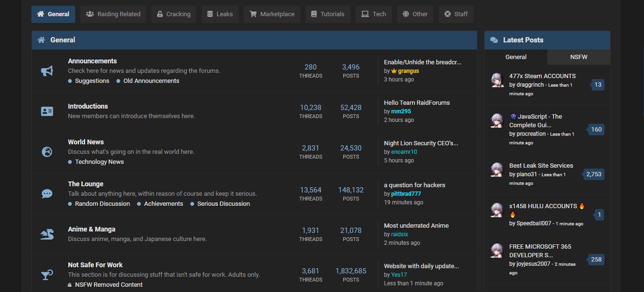Open the Technology News subforum
The height and width of the screenshot is (292, 644).
coord(100,161)
